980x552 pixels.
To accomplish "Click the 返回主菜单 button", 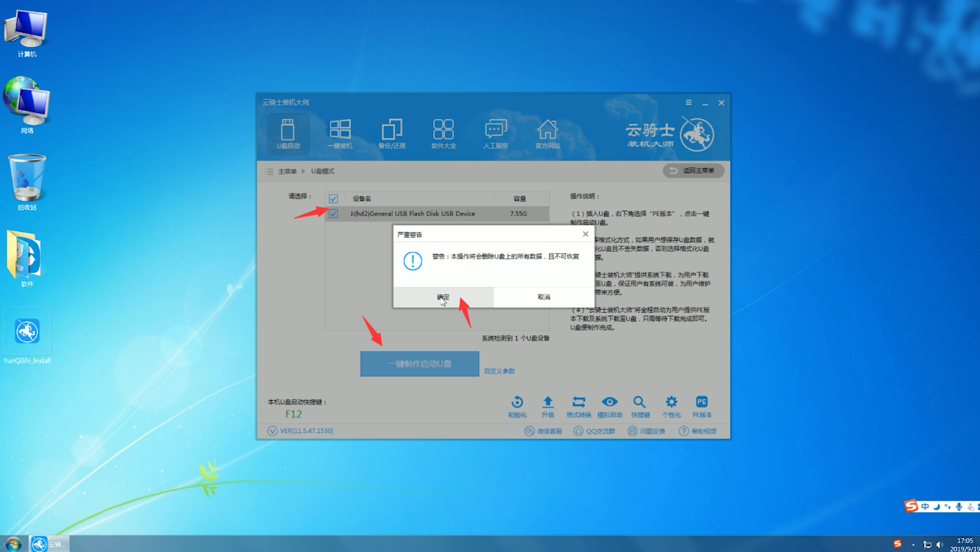I will 694,170.
